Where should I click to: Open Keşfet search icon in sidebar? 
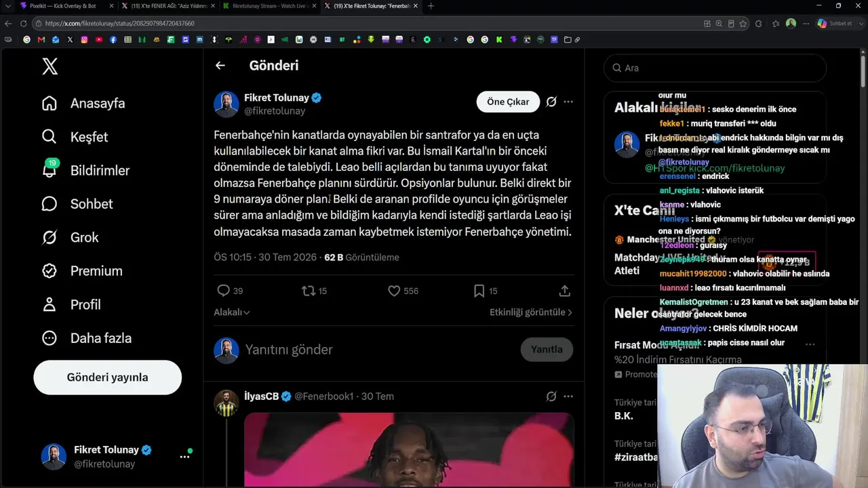click(50, 137)
